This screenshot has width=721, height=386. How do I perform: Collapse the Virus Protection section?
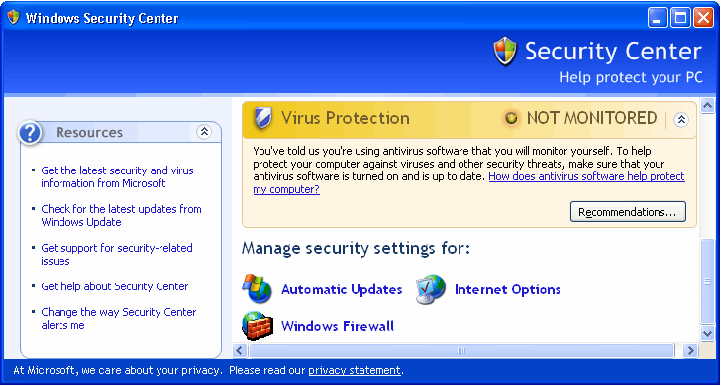[681, 120]
